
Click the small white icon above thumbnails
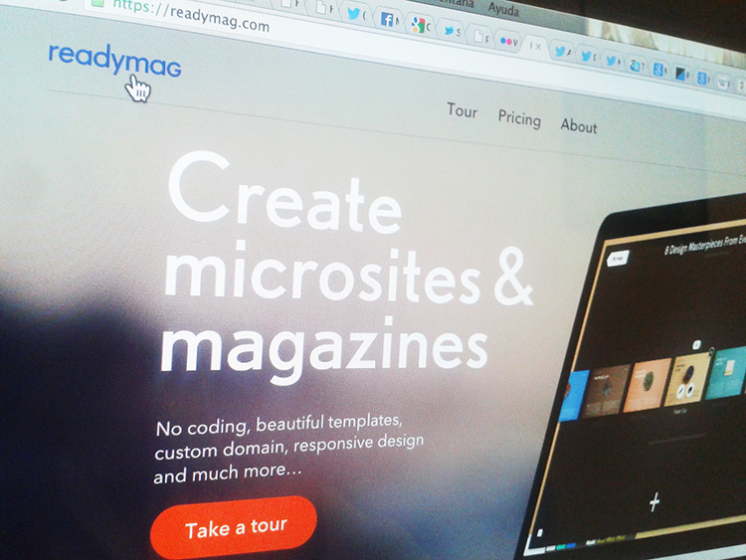pyautogui.click(x=696, y=344)
